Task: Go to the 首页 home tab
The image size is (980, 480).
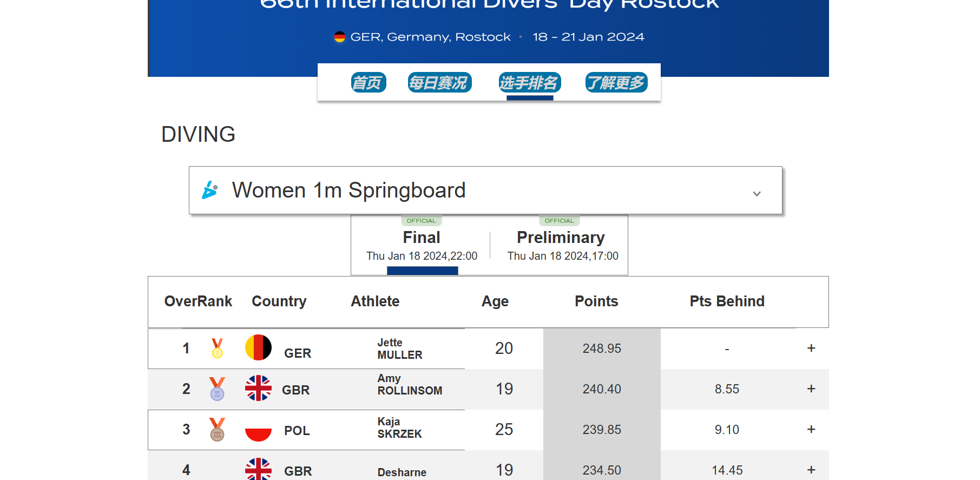Action: pyautogui.click(x=368, y=83)
